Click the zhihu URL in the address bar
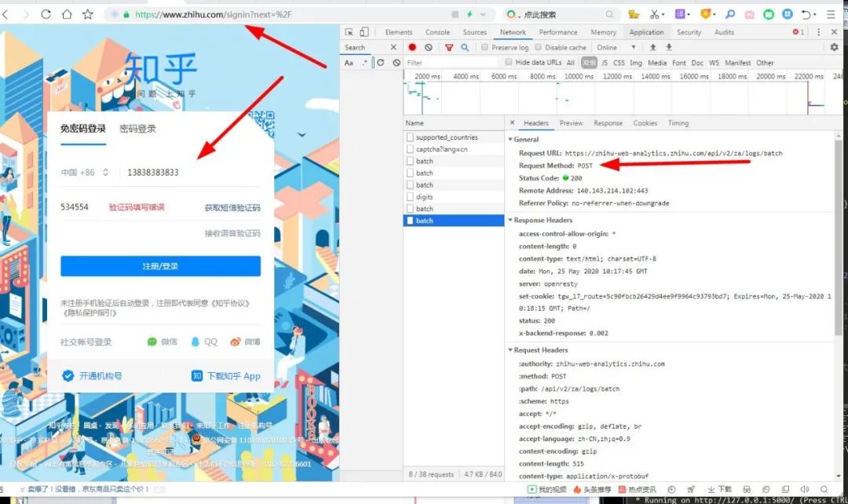 [x=213, y=15]
